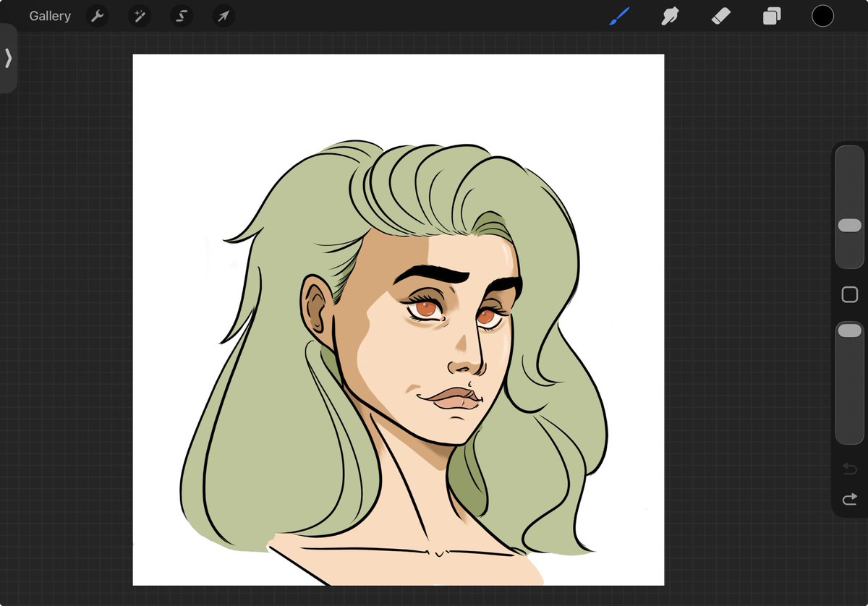Select the Eraser tool
The image size is (868, 606).
[x=721, y=16]
